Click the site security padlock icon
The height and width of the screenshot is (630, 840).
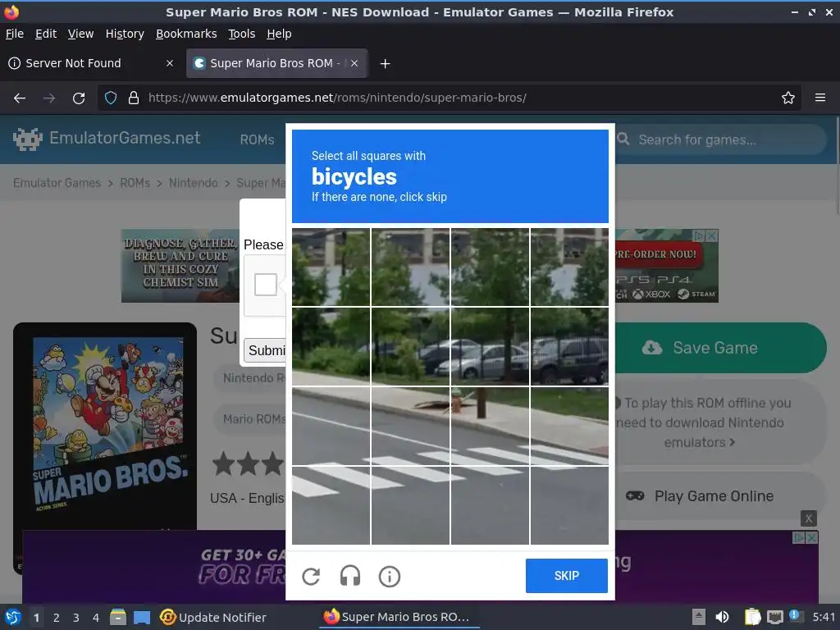pos(134,98)
